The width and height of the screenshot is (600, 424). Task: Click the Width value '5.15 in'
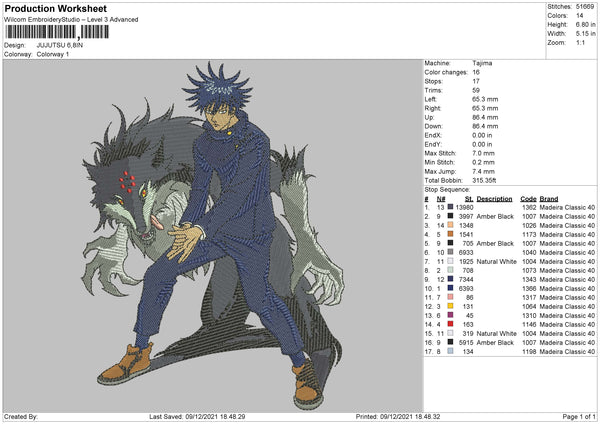[585, 34]
